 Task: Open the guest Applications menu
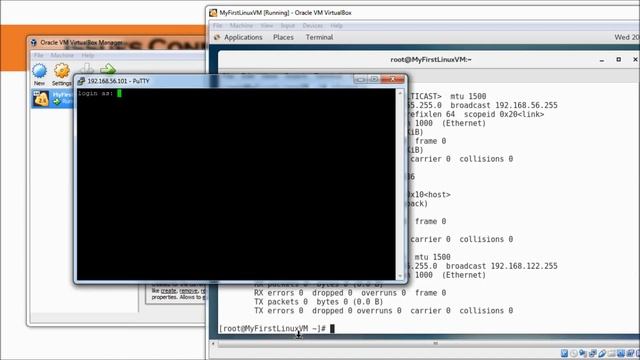point(243,37)
